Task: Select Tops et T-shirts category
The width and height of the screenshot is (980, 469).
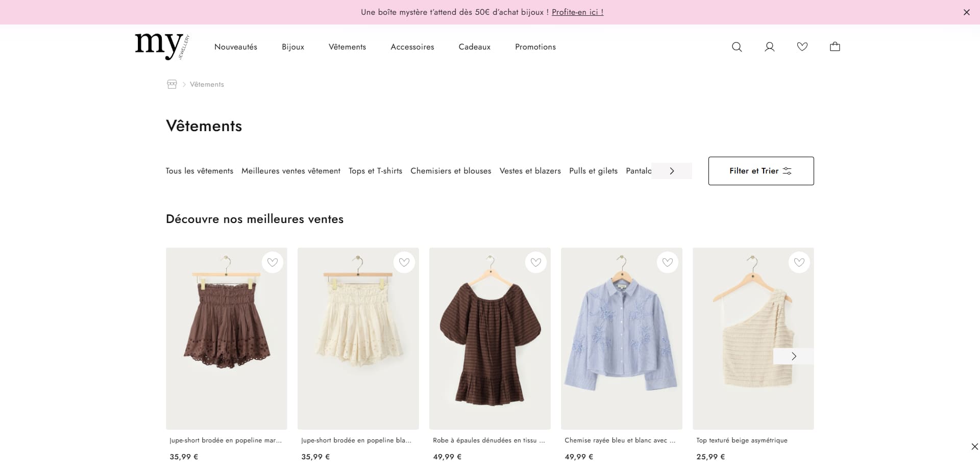Action: 375,171
